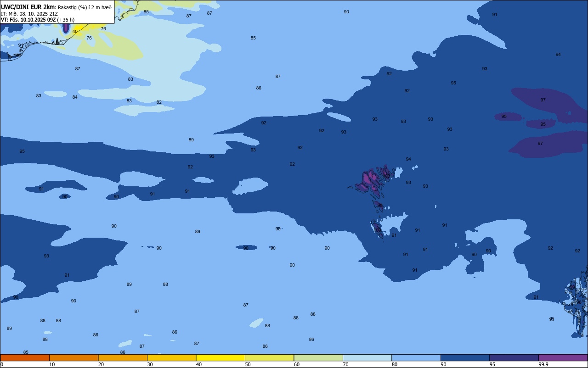Image resolution: width=588 pixels, height=368 pixels.
Task: Select the orange 10–20 legend color block
Action: pos(73,357)
